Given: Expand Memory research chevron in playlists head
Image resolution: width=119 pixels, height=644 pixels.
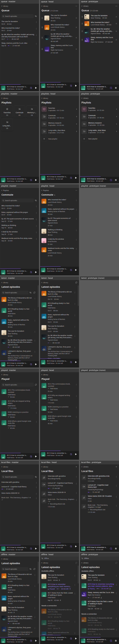Looking at the screenshot, I should pos(76,124).
